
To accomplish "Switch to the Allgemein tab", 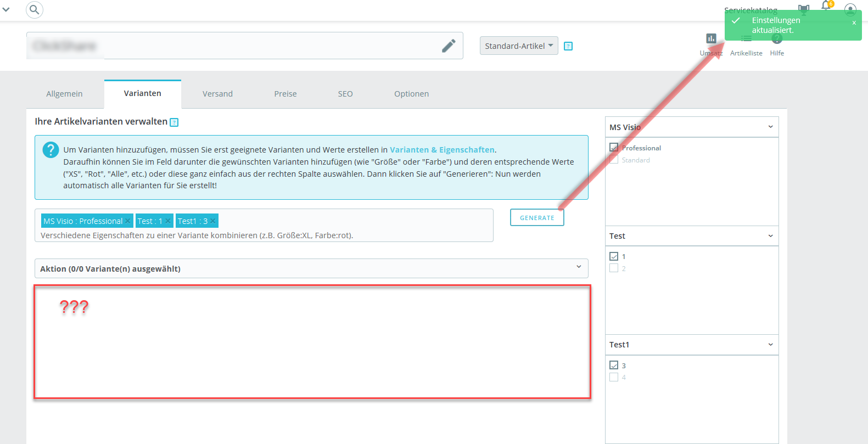I will (64, 94).
